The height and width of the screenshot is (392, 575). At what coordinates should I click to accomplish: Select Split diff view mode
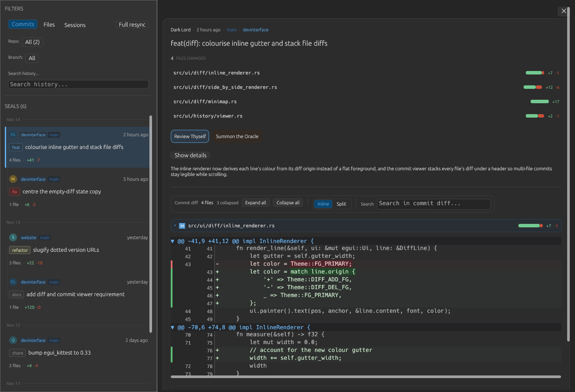coord(342,204)
